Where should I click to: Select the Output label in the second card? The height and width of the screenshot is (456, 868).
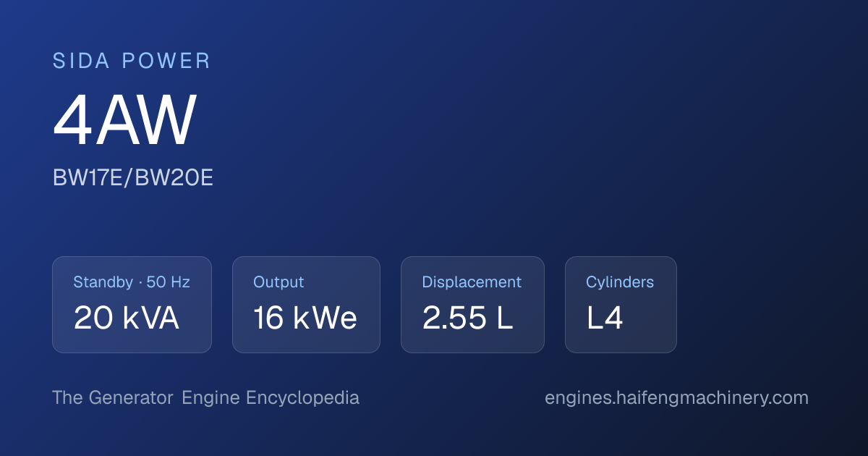278,282
